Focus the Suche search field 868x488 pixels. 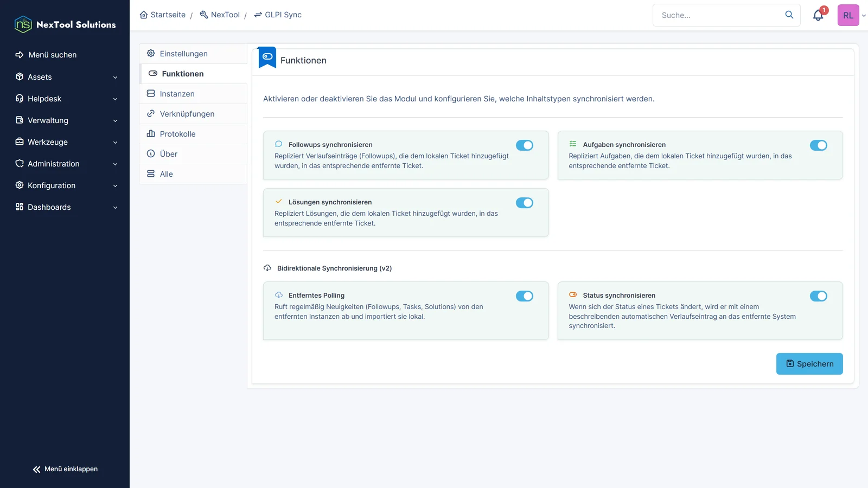point(726,15)
